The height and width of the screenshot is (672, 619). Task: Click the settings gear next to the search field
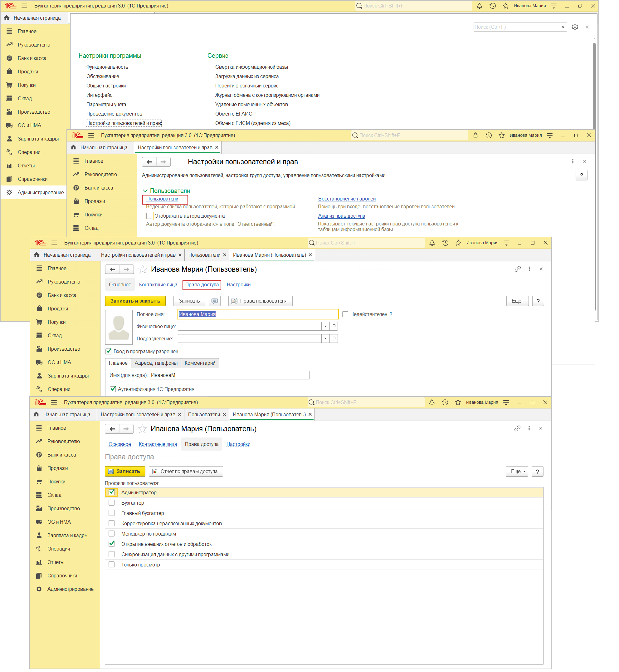(x=575, y=27)
